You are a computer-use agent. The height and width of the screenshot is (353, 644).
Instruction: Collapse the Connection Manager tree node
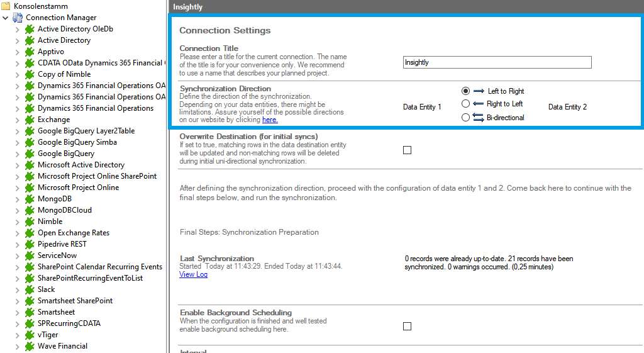tap(6, 18)
